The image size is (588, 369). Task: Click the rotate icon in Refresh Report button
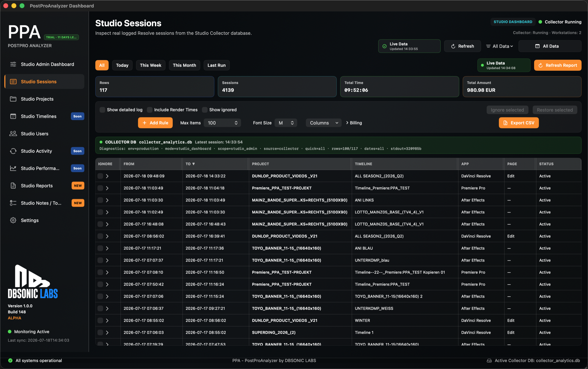541,65
